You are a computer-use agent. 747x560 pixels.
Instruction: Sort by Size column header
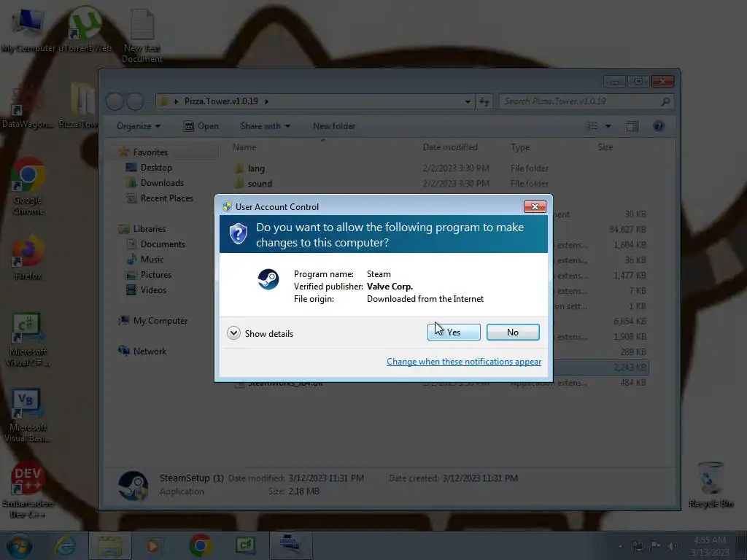[x=605, y=147]
